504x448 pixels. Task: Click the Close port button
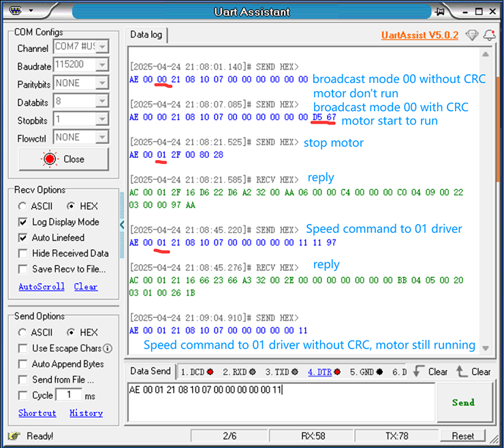(x=63, y=159)
